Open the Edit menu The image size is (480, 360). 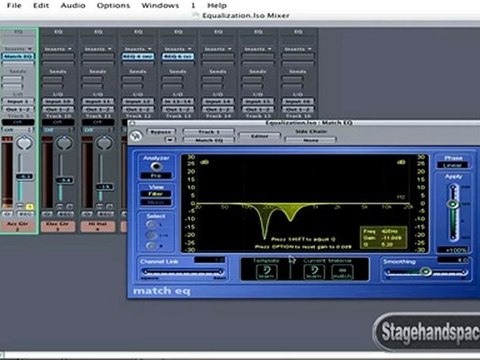pos(41,5)
